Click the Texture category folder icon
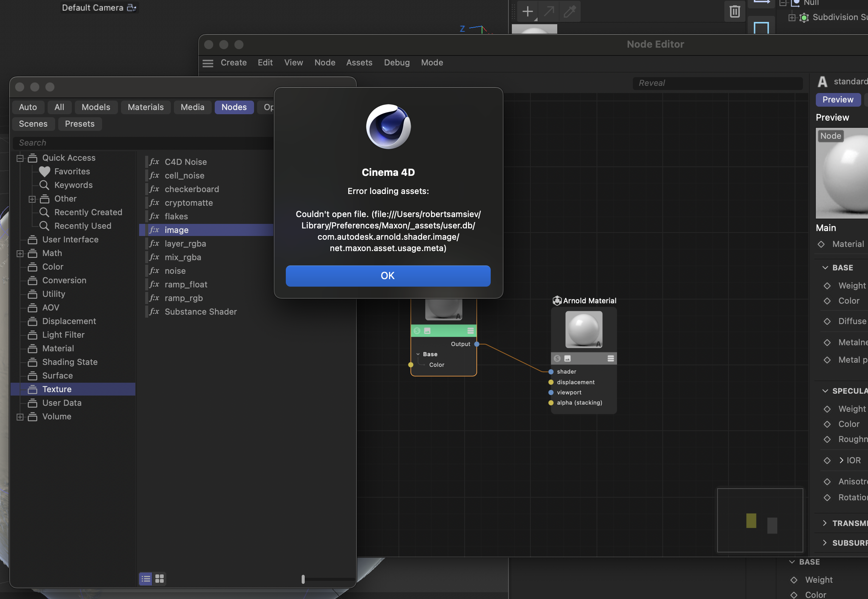This screenshot has width=868, height=599. tap(33, 389)
